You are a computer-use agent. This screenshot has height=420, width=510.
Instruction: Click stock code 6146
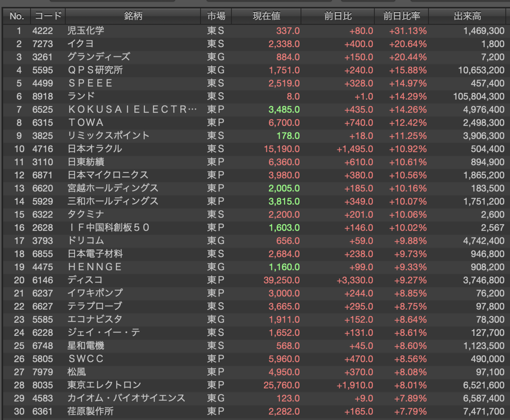tap(42, 280)
